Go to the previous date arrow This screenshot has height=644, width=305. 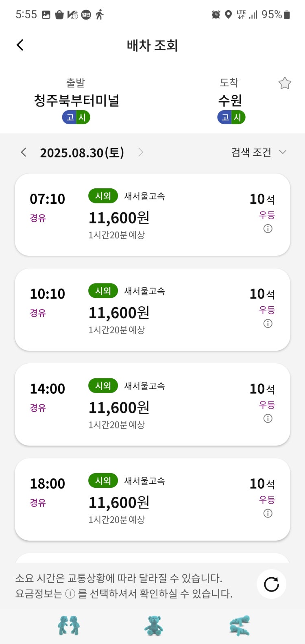(24, 153)
